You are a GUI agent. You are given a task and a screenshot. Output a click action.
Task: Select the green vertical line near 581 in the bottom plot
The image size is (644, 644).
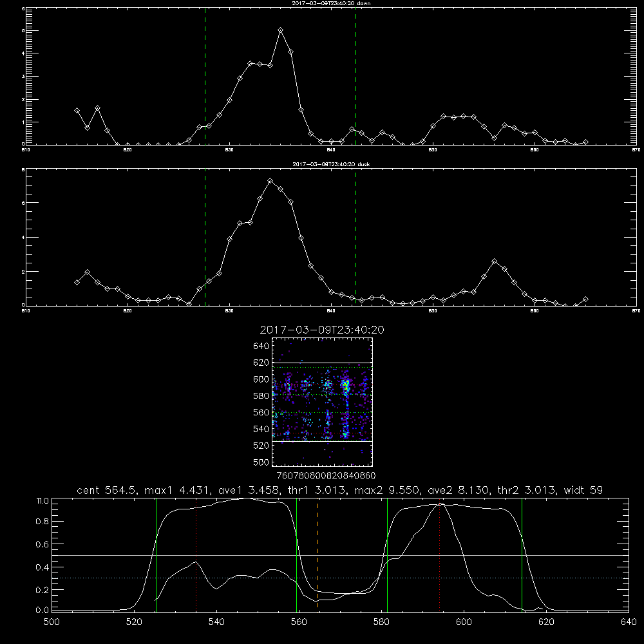(x=387, y=554)
